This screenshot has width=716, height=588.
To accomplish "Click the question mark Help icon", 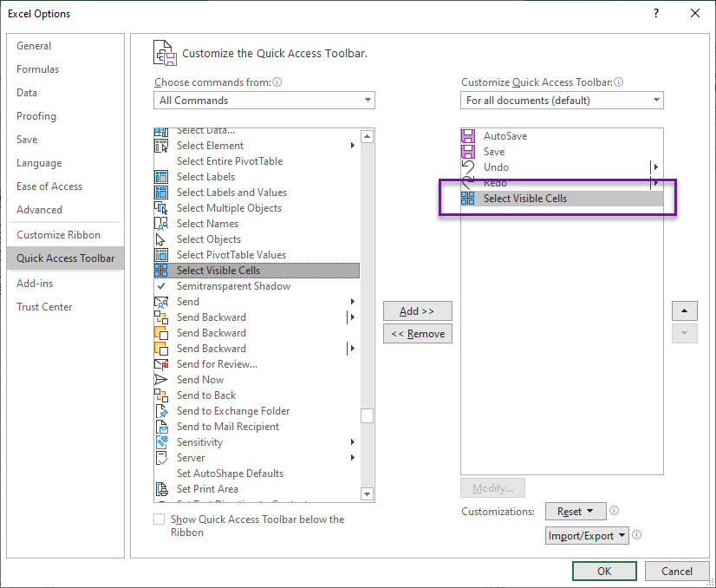I will click(656, 13).
